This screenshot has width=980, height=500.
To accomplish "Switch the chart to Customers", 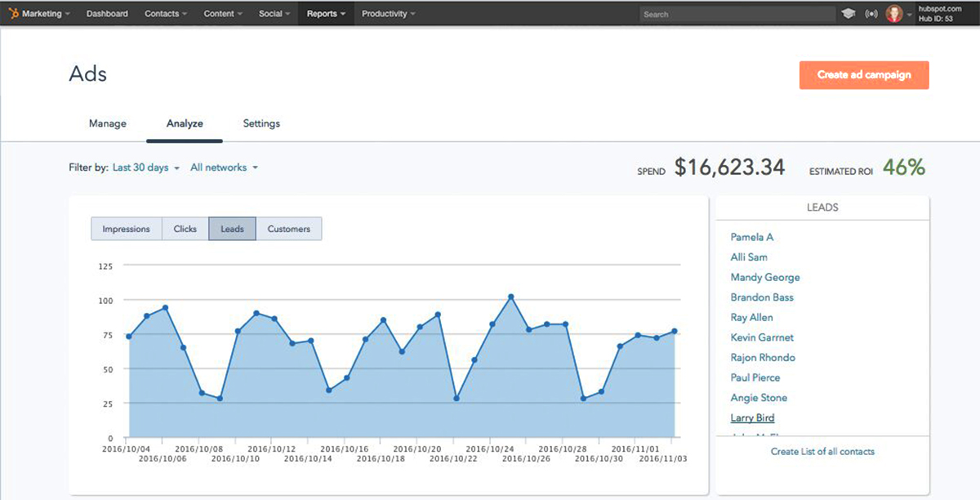I will point(288,229).
